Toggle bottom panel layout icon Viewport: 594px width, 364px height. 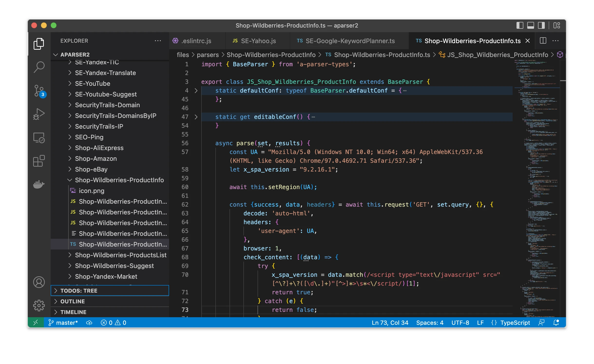point(530,25)
